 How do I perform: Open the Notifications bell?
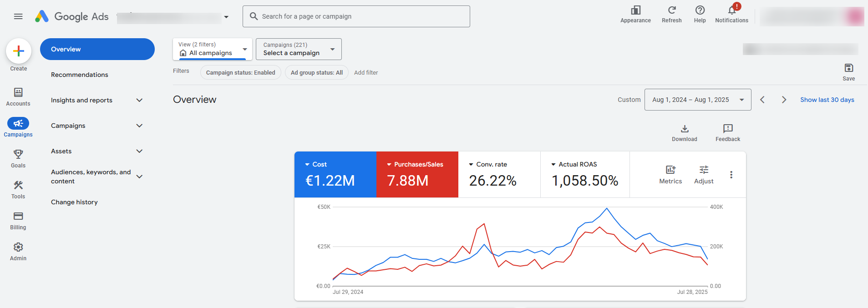click(x=731, y=10)
